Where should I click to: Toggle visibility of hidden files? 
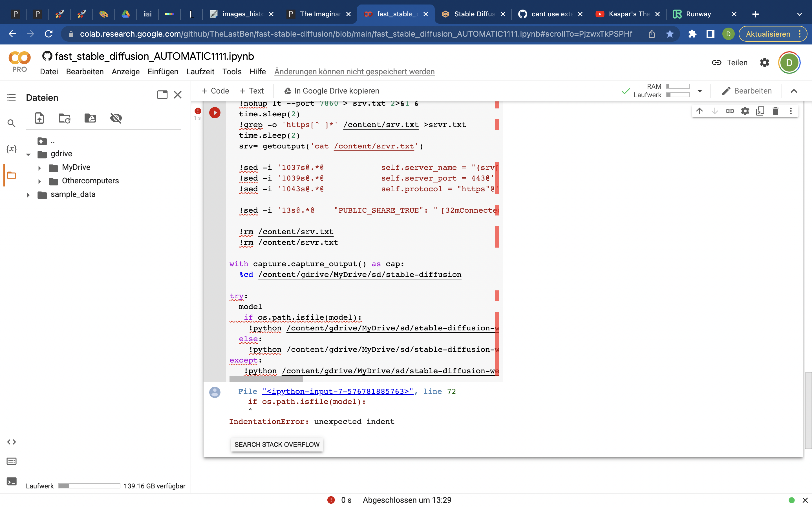click(116, 118)
